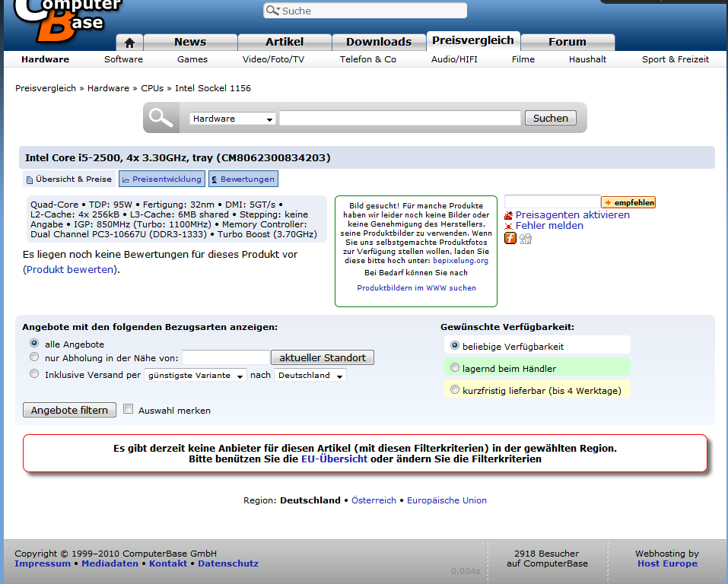Screen dimensions: 728x584
Task: Switch region to Europäische Union
Action: click(447, 500)
